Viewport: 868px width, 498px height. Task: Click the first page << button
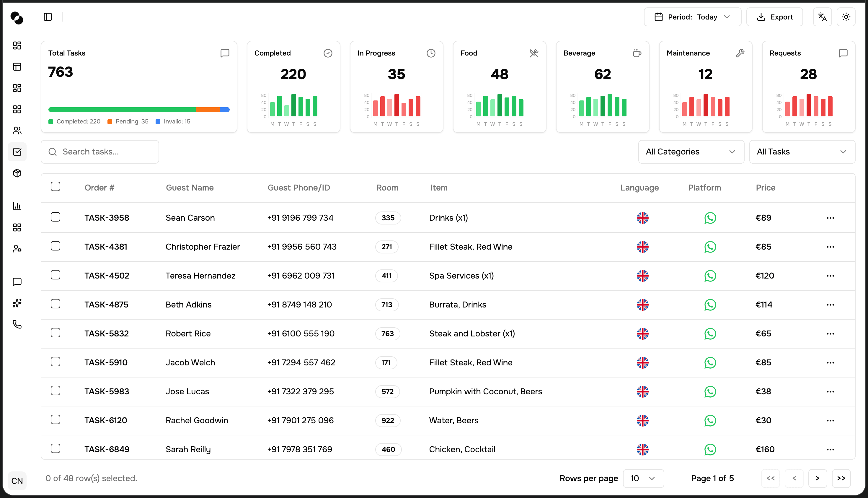[x=770, y=478]
